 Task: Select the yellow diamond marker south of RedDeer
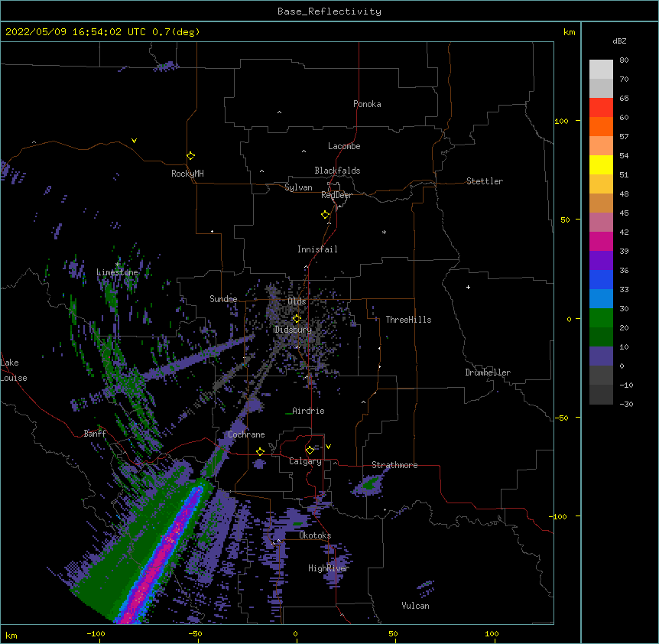click(325, 215)
